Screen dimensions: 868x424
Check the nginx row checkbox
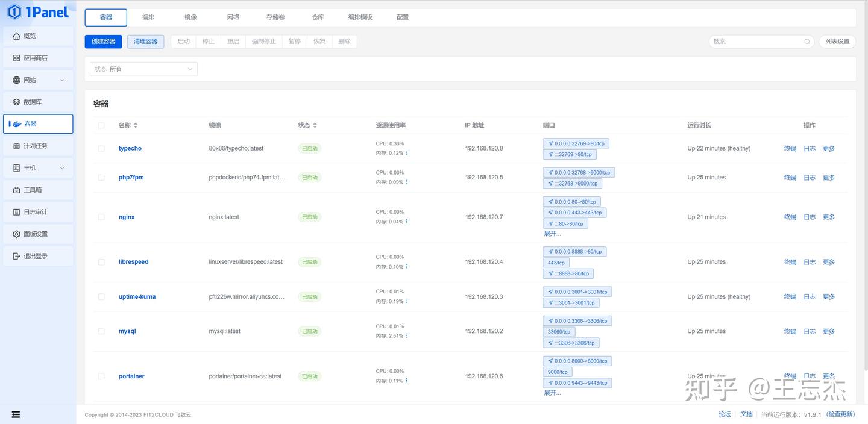coord(101,217)
